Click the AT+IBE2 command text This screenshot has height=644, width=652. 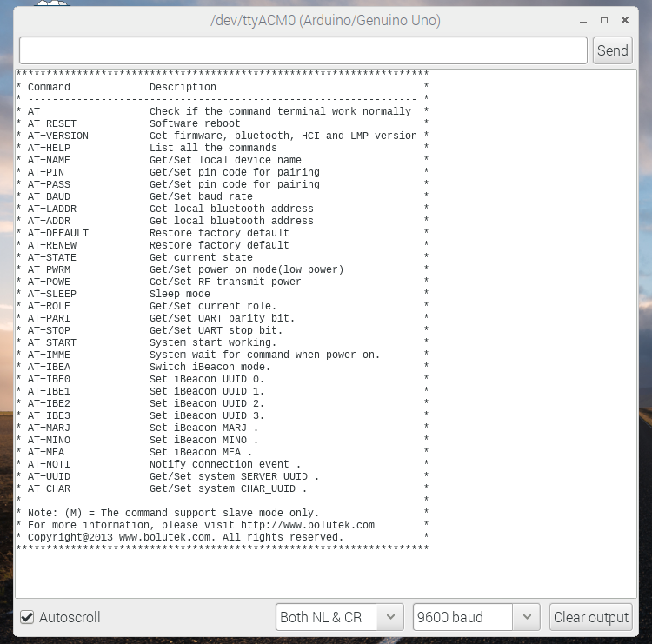pyautogui.click(x=49, y=404)
